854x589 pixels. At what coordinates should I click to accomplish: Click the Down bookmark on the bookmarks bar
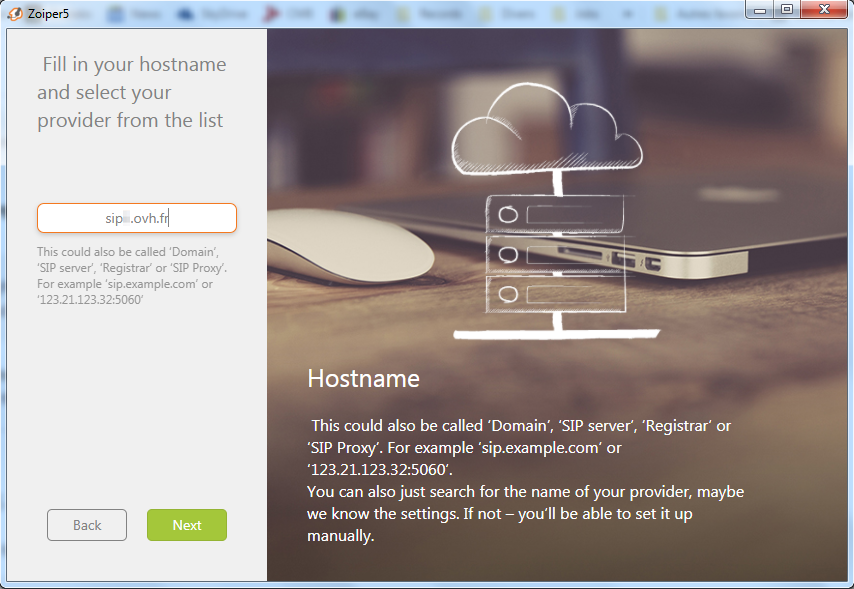[x=505, y=12]
